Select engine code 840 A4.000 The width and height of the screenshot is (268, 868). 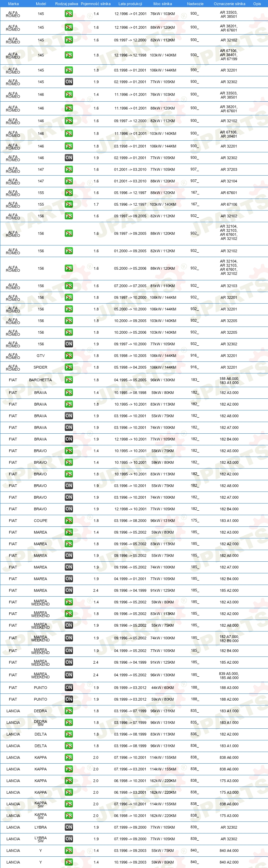click(229, 851)
